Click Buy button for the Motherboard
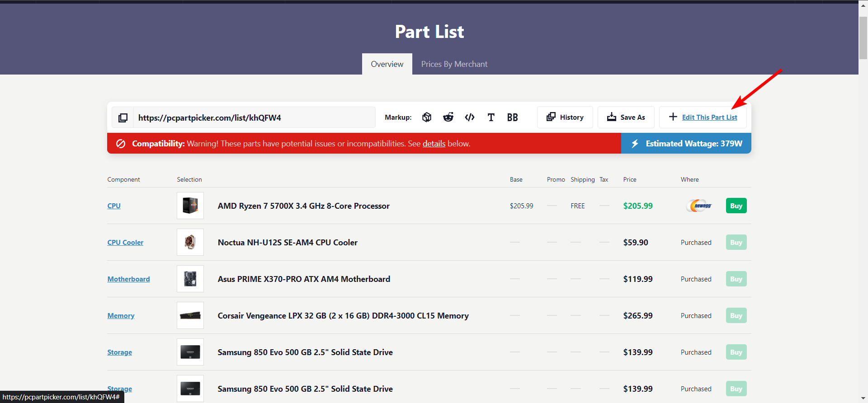Image resolution: width=868 pixels, height=403 pixels. (736, 279)
